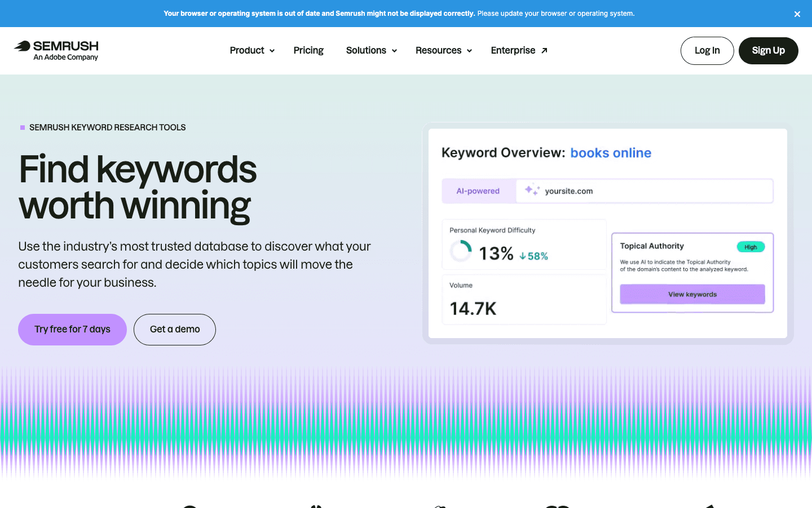The width and height of the screenshot is (812, 508).
Task: Click the Enterprise external arrow icon
Action: 544,51
